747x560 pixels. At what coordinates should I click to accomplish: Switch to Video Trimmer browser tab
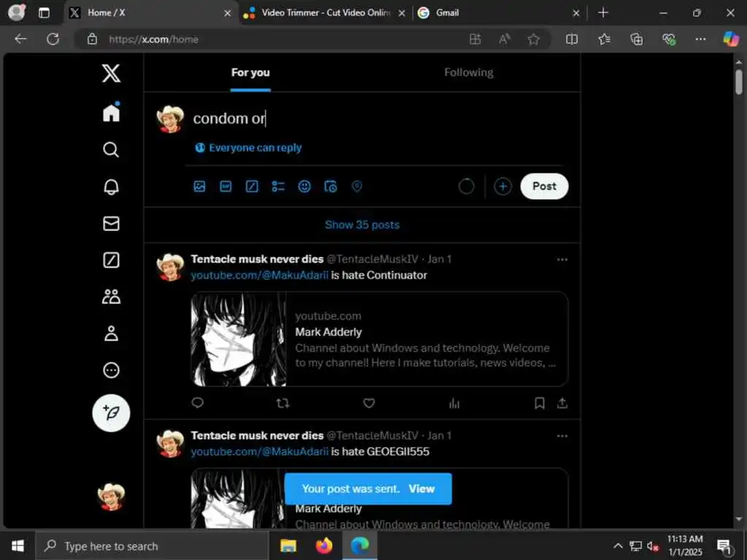(325, 13)
